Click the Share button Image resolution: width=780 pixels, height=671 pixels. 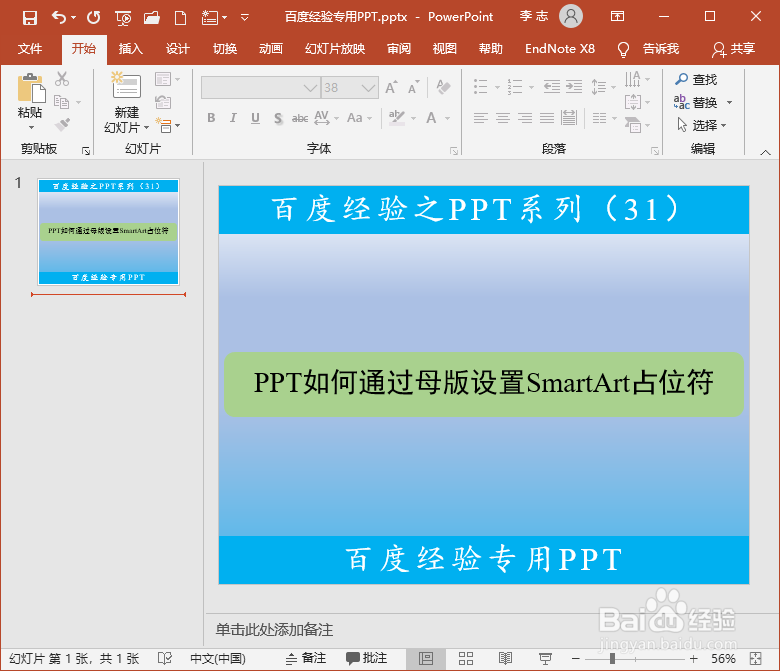733,49
